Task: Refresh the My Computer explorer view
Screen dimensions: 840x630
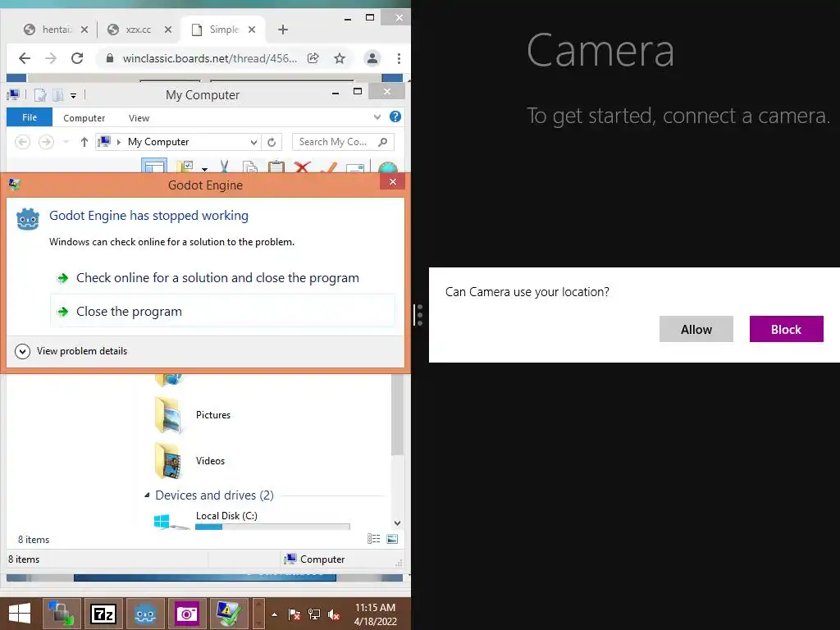Action: point(272,143)
